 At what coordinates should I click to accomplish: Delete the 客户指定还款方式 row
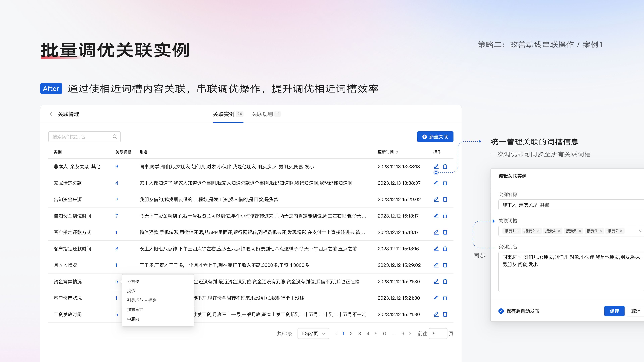click(445, 232)
